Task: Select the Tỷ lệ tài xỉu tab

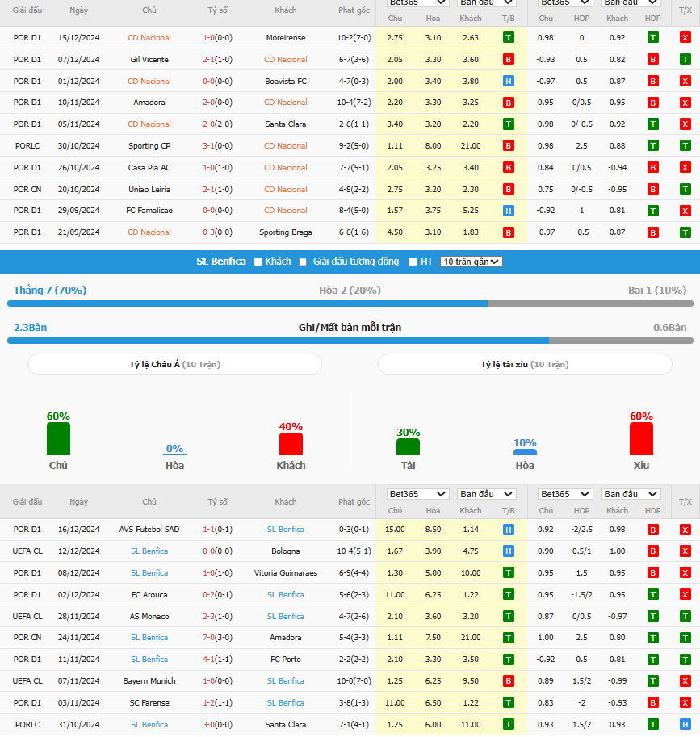Action: 525,364
